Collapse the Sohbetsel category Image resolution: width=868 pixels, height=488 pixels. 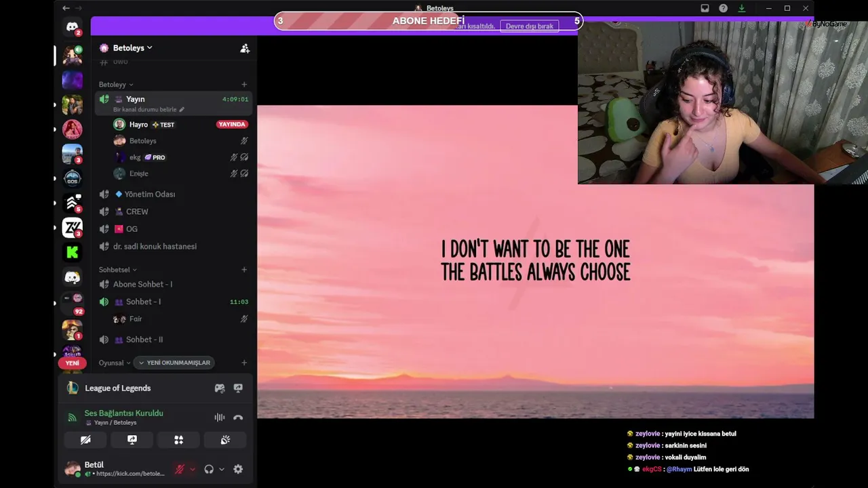point(118,270)
